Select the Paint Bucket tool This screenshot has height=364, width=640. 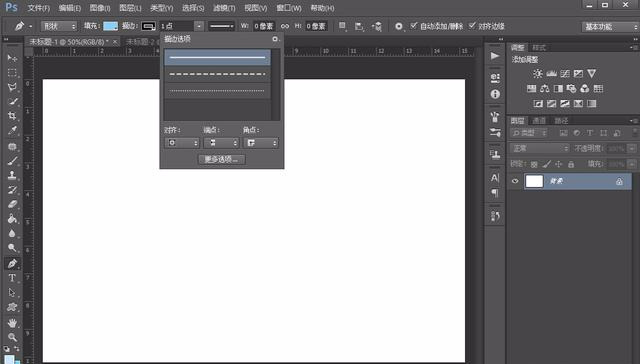[x=12, y=219]
